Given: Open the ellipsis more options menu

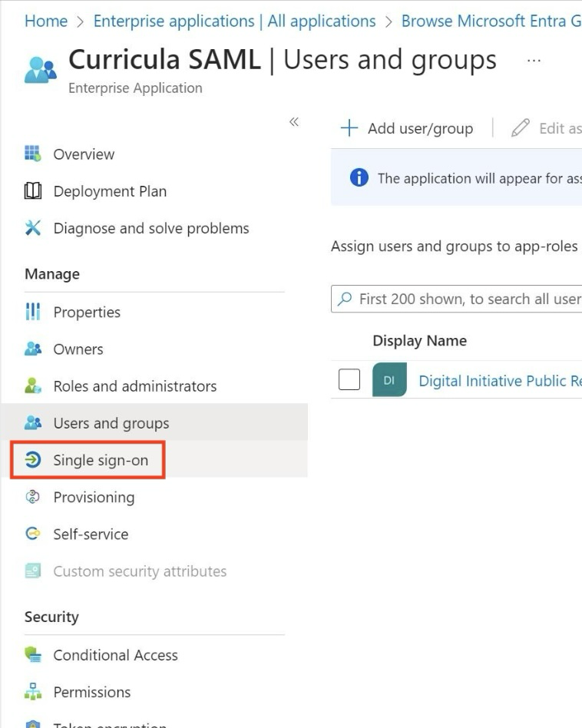Looking at the screenshot, I should click(534, 61).
